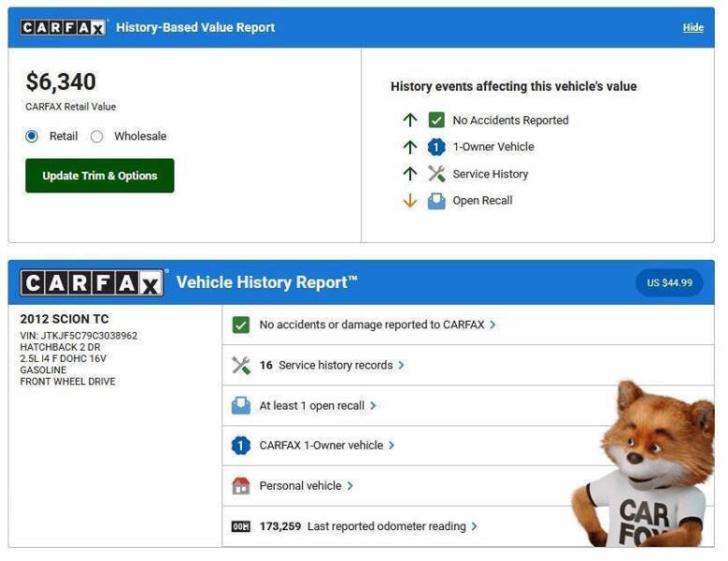Click the US $44.99 price button
Screen dimensions: 728x561
pos(669,283)
